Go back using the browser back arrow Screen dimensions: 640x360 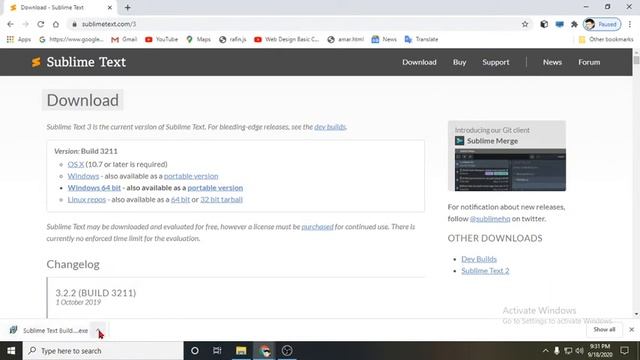(x=10, y=24)
